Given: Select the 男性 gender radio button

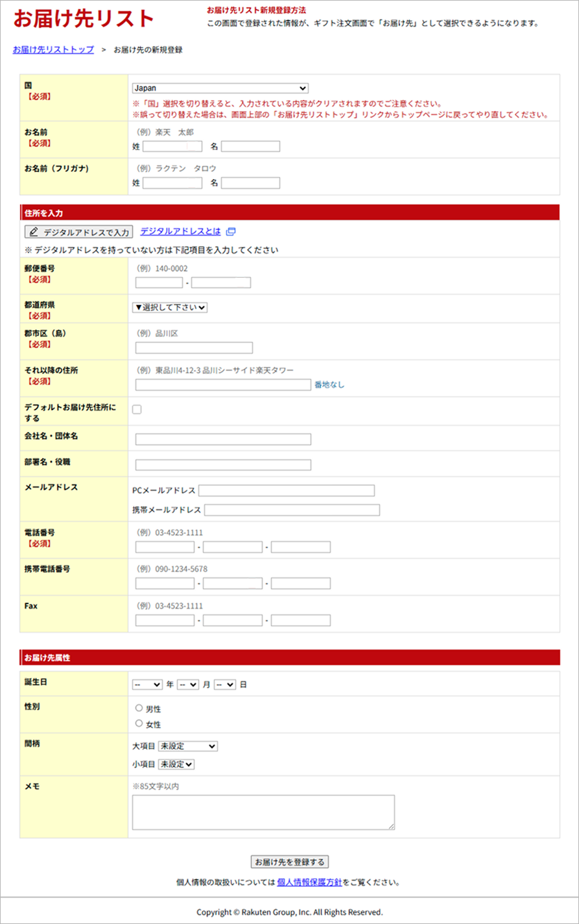Looking at the screenshot, I should tap(139, 709).
